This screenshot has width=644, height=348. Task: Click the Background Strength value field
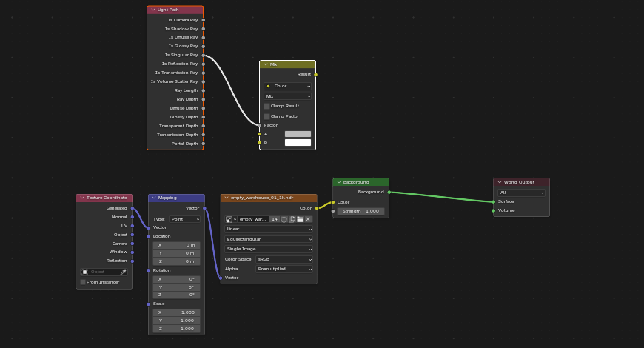point(360,211)
